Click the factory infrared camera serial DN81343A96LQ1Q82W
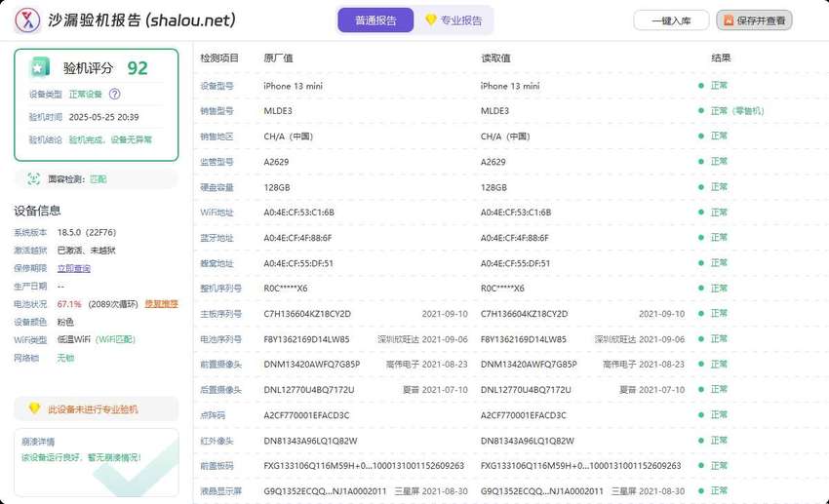Image resolution: width=829 pixels, height=504 pixels. point(310,441)
